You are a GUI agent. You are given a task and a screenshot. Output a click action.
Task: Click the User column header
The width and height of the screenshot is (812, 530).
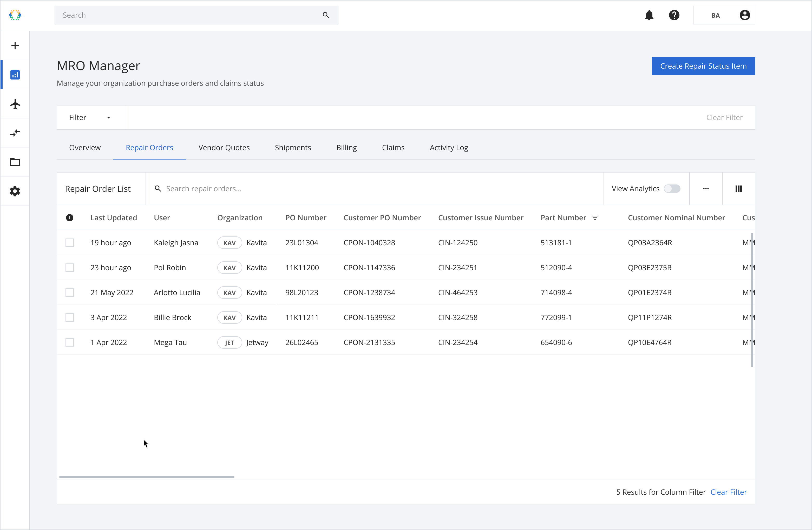162,218
